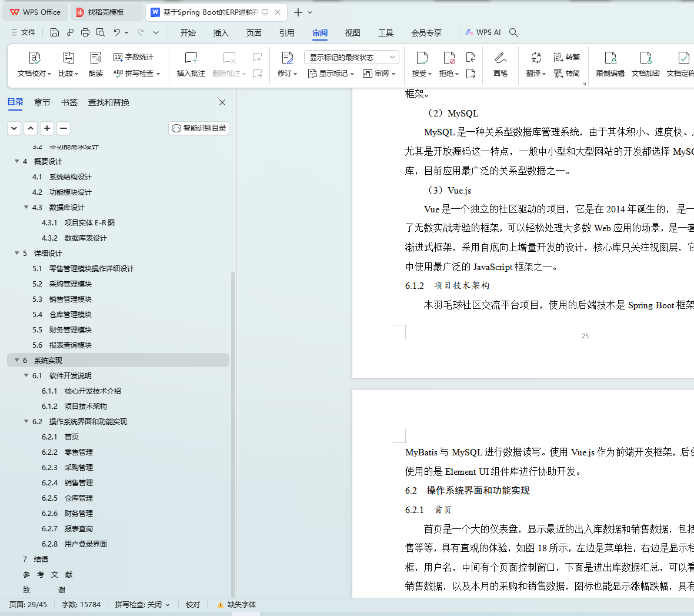Click the redo arrow icon

coord(141,32)
